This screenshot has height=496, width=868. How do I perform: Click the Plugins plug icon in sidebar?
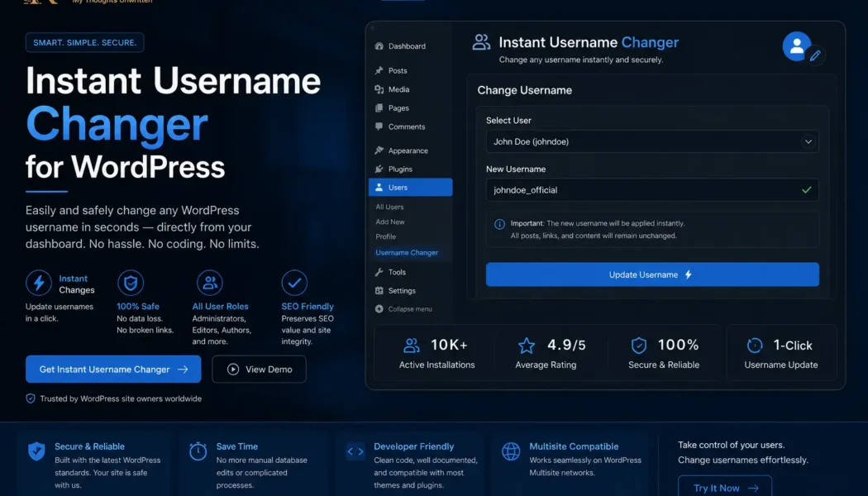pyautogui.click(x=379, y=169)
